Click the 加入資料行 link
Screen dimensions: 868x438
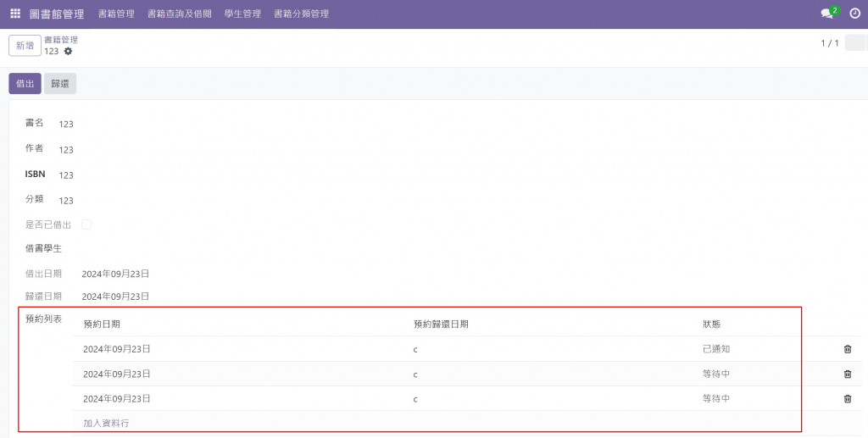pyautogui.click(x=106, y=423)
